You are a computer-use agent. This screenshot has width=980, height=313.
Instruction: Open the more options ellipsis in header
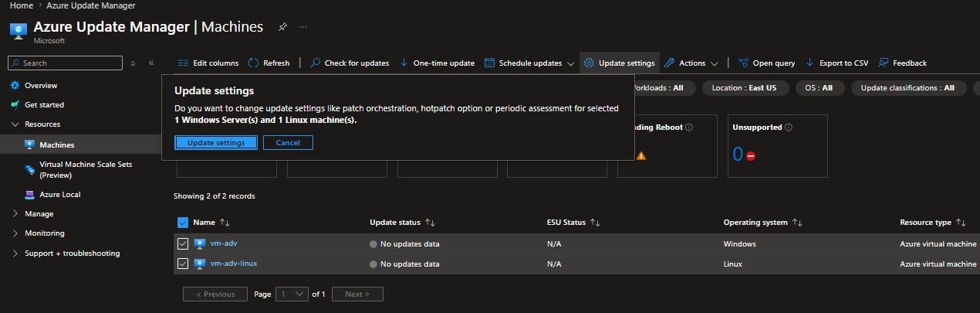click(x=303, y=27)
